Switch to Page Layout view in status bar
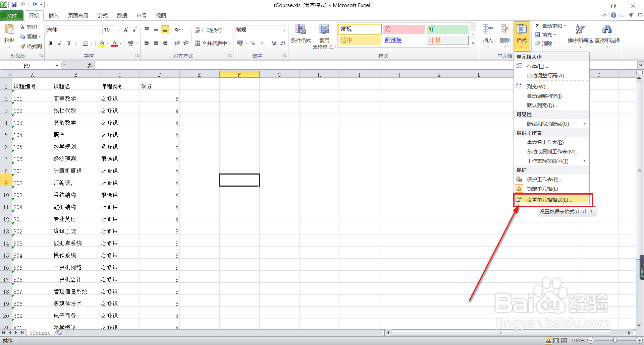 click(556, 341)
